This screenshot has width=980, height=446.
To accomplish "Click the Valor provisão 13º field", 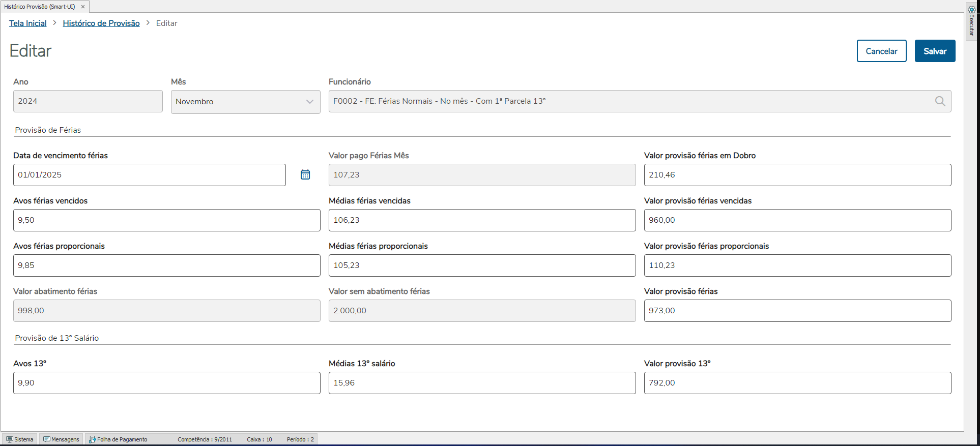I will click(797, 383).
